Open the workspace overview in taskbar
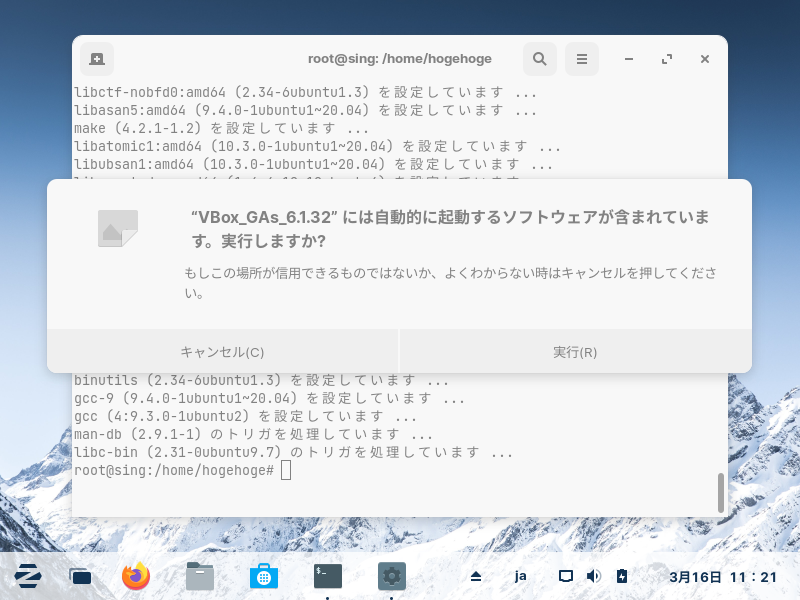The height and width of the screenshot is (600, 800). [x=81, y=577]
